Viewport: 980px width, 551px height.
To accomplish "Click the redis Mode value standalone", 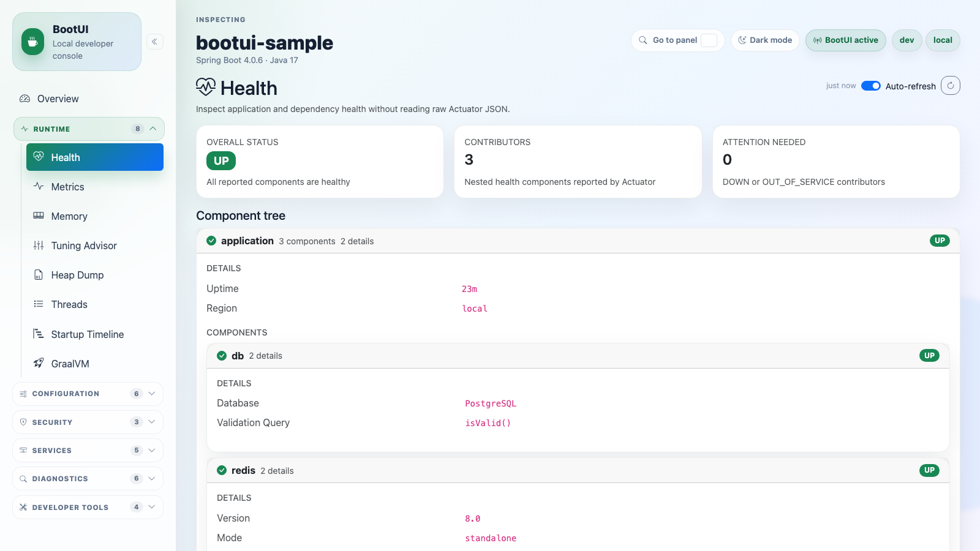I will [x=491, y=538].
